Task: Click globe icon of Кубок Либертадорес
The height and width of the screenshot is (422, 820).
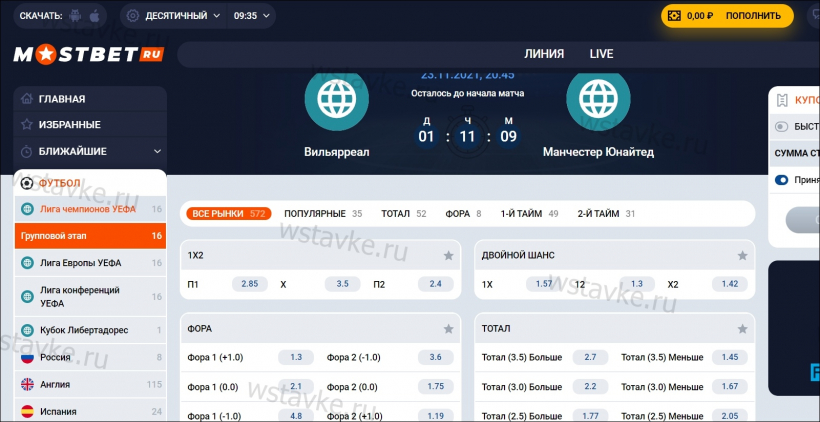Action: tap(27, 330)
